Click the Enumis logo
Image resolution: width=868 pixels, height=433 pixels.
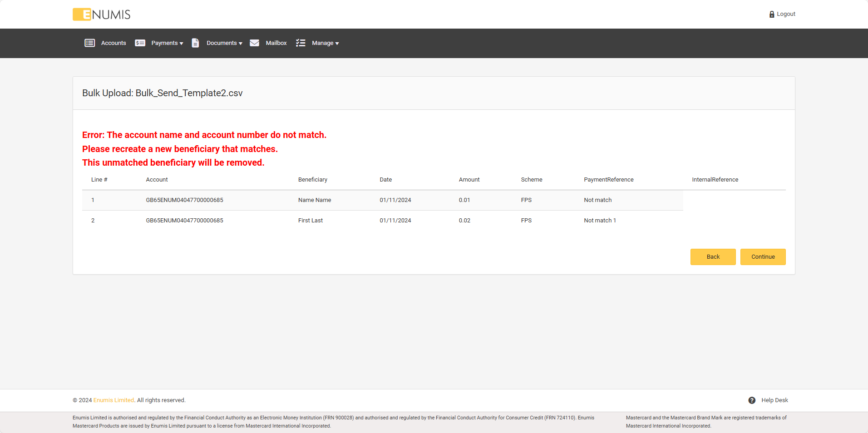point(102,15)
